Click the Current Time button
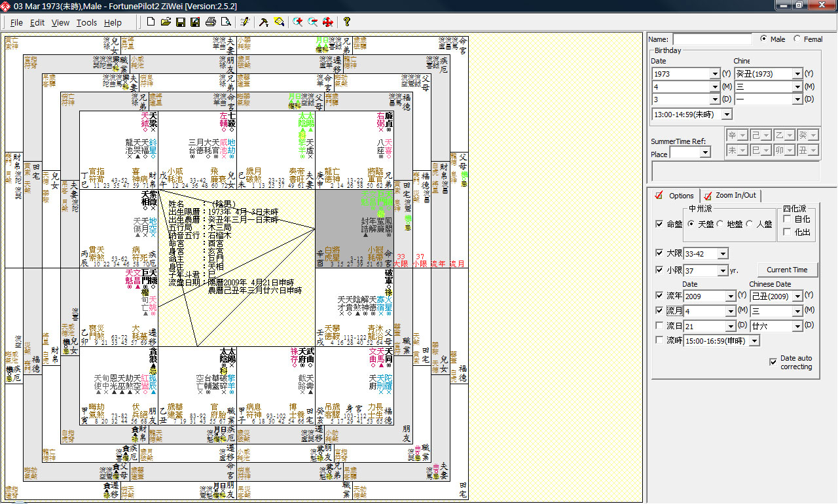This screenshot has width=838, height=504. point(787,270)
